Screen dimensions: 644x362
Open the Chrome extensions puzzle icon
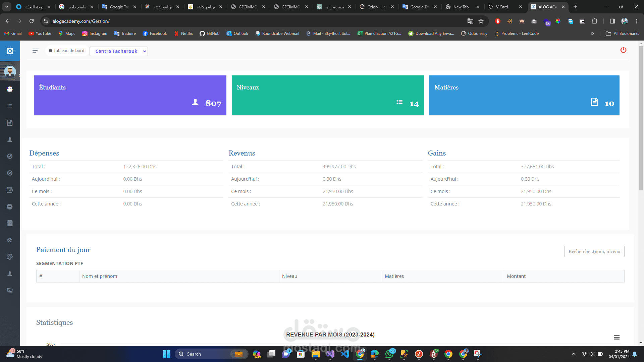(594, 21)
